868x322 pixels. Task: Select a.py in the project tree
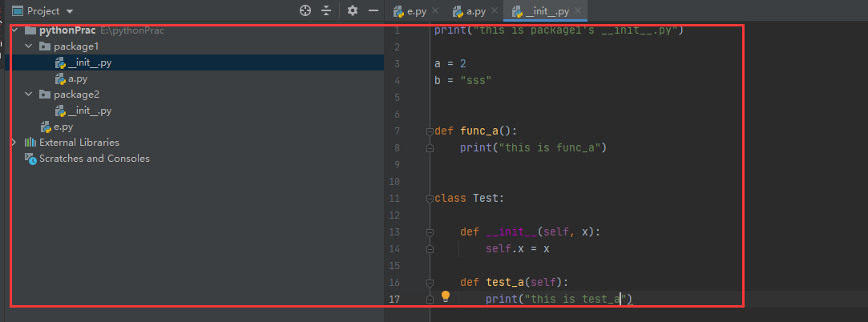coord(78,78)
